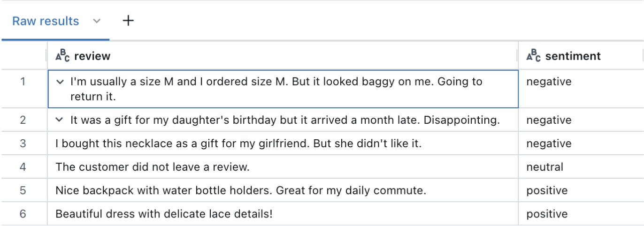
Task: Open the Raw results tab dropdown arrow
Action: [97, 21]
